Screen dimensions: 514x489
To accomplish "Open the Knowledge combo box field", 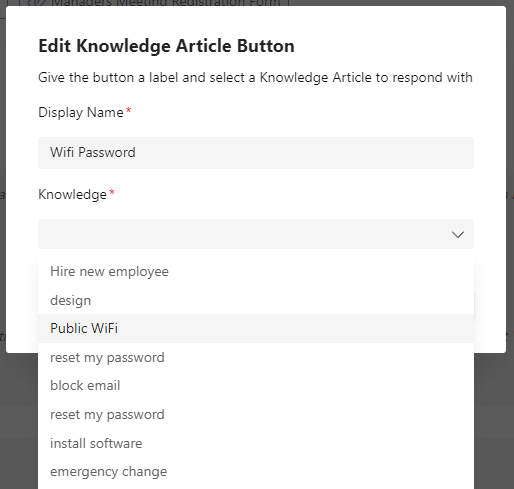I will [256, 234].
